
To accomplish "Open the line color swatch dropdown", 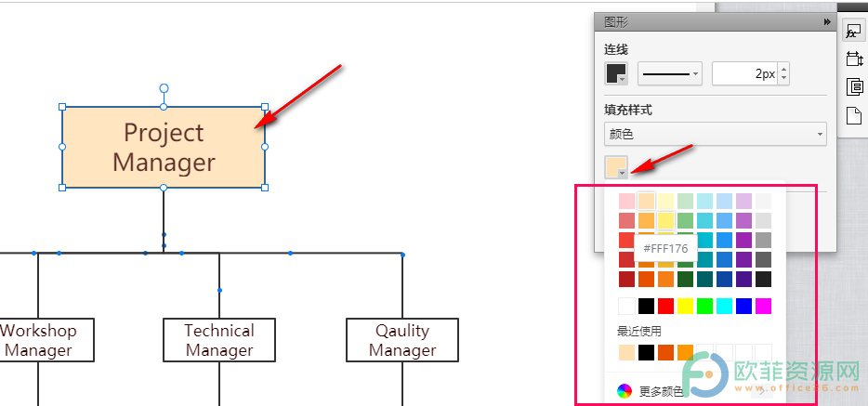I will [x=616, y=73].
